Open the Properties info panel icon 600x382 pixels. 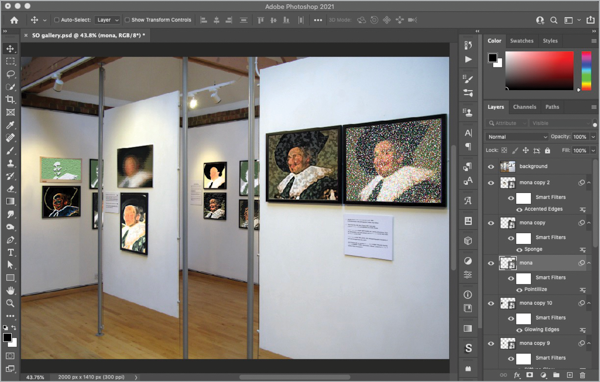click(468, 295)
